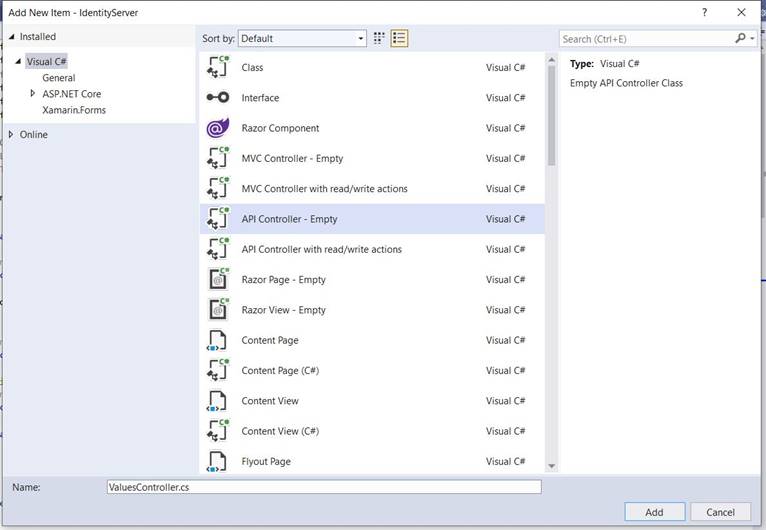766x530 pixels.
Task: Switch to small icons grid view
Action: point(379,38)
